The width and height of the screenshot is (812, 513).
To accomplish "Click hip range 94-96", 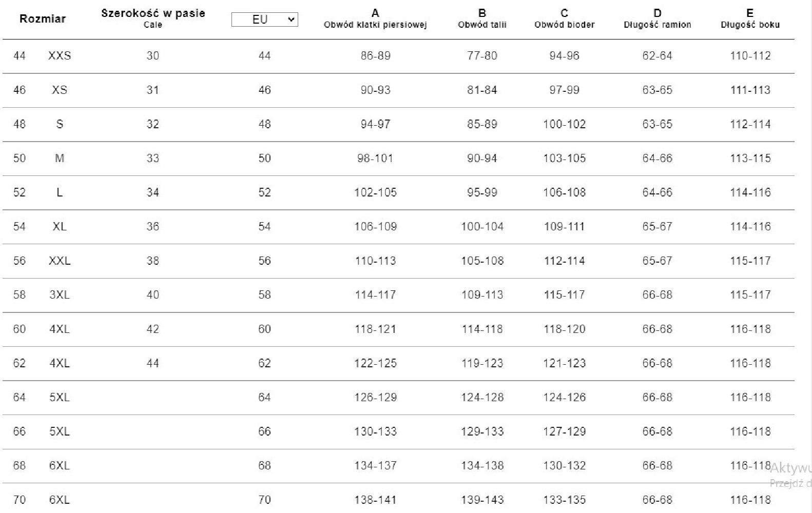I will click(x=564, y=56).
